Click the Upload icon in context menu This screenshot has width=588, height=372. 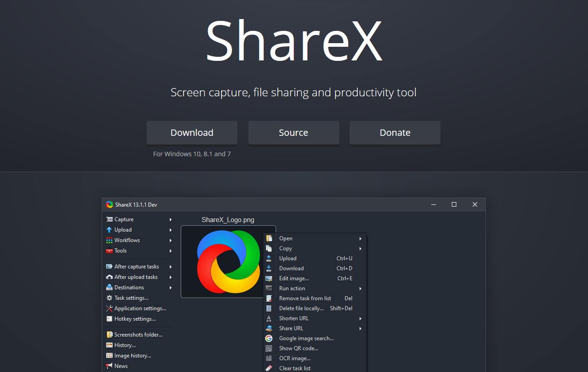point(269,258)
